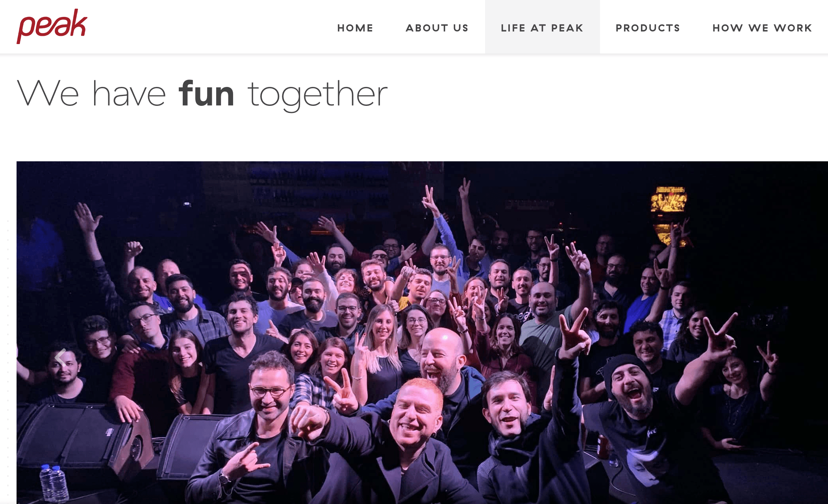Open the Home page
This screenshot has width=828, height=504.
tap(355, 28)
